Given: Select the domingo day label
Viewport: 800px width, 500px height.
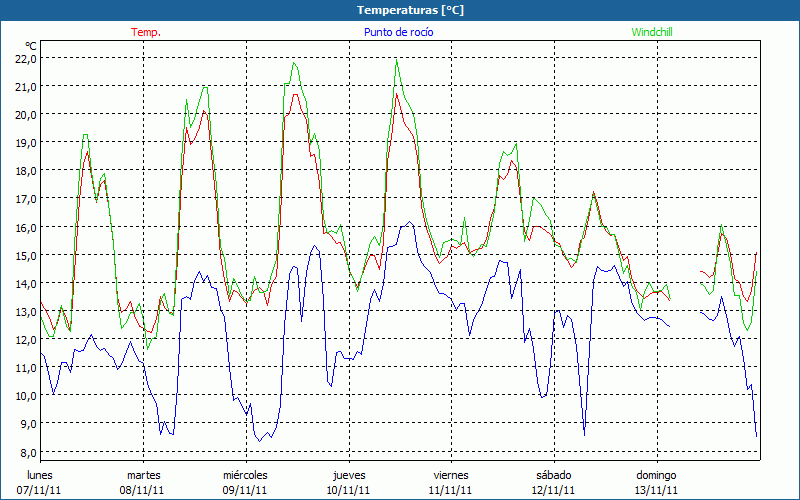Looking at the screenshot, I should [656, 475].
